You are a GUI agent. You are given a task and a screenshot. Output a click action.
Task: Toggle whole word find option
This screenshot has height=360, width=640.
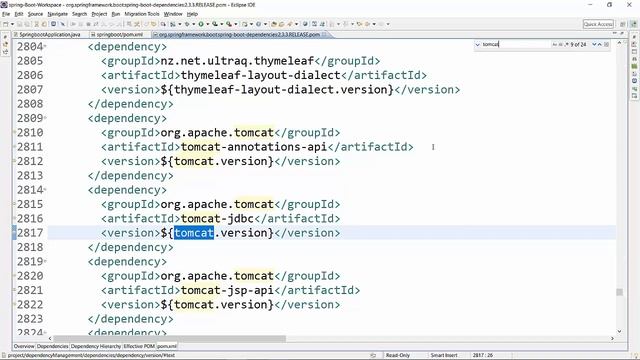561,44
